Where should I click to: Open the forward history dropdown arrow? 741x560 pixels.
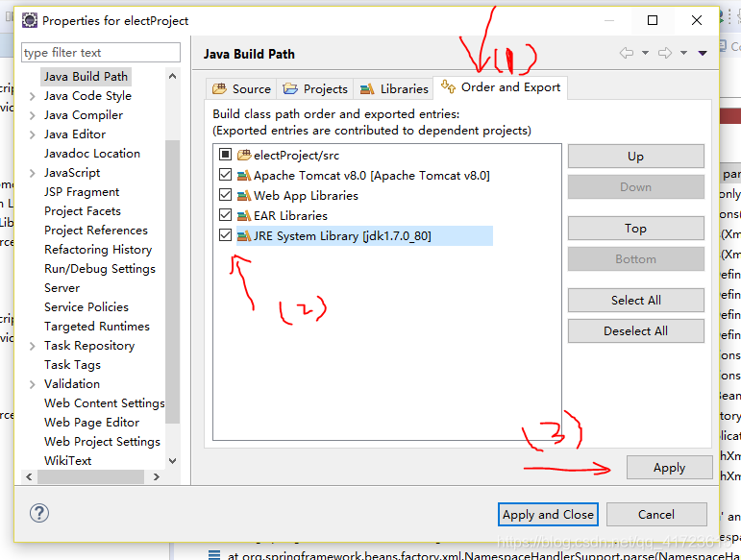[683, 53]
